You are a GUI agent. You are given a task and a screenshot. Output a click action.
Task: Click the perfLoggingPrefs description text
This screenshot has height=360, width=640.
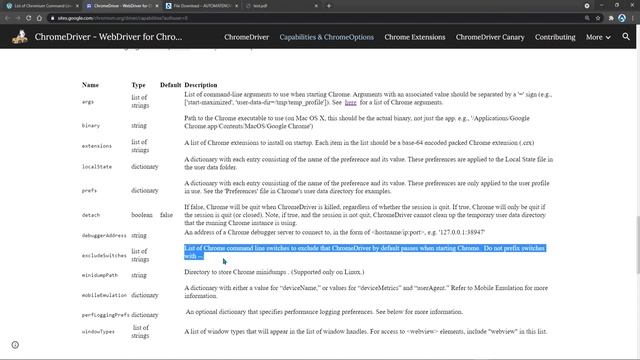click(x=324, y=312)
